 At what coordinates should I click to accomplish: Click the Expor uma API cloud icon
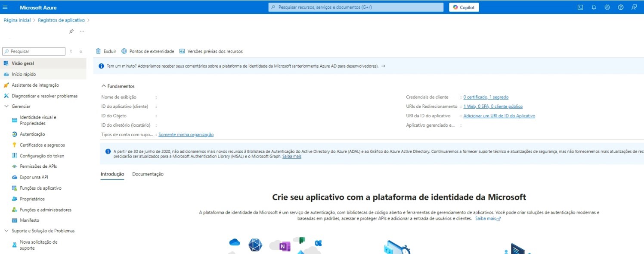(x=15, y=177)
